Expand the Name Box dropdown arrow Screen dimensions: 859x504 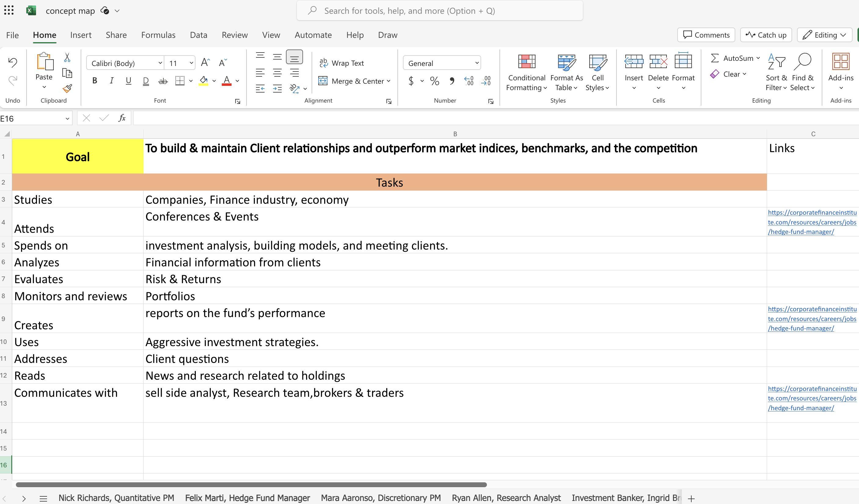tap(68, 119)
